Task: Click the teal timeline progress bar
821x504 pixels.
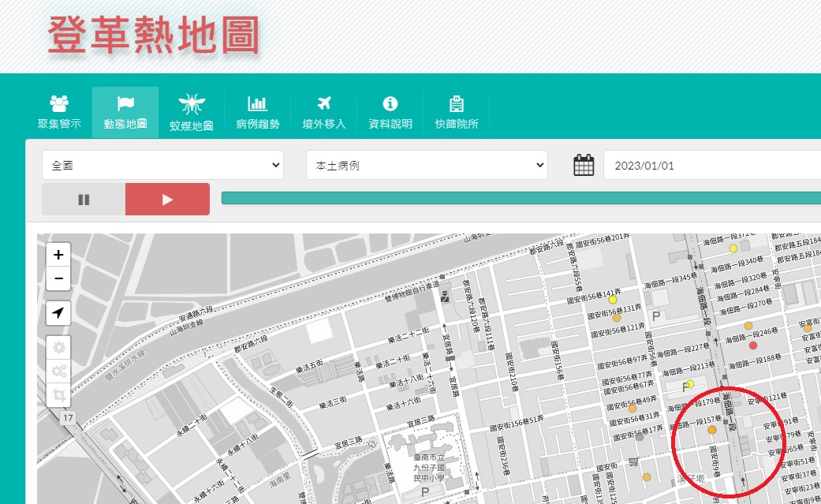Action: (521, 198)
